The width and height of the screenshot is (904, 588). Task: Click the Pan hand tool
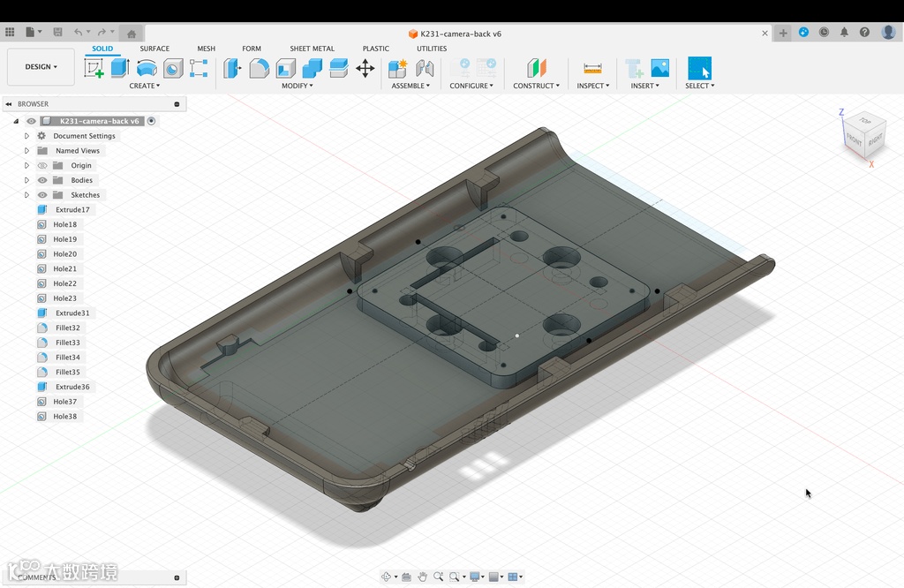tap(423, 577)
